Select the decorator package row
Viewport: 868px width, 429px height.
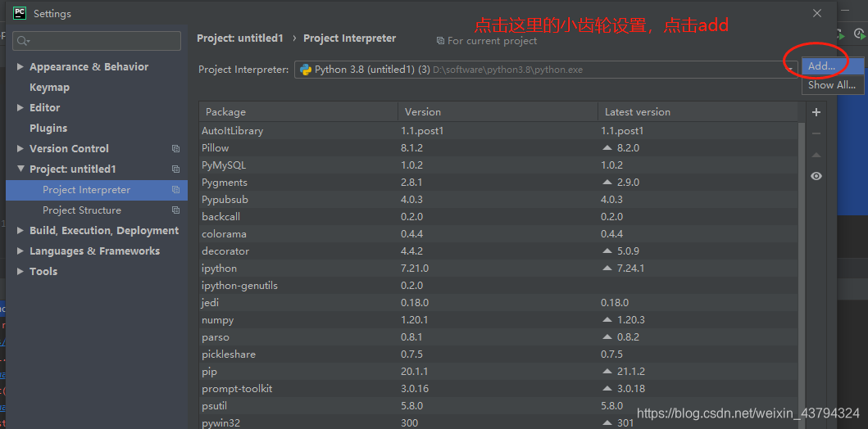pos(498,251)
